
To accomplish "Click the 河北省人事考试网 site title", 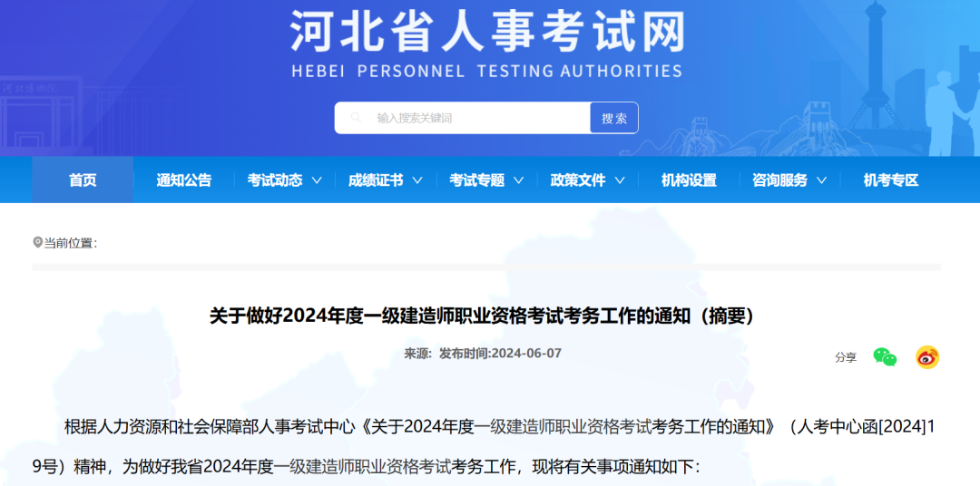I will tap(487, 31).
